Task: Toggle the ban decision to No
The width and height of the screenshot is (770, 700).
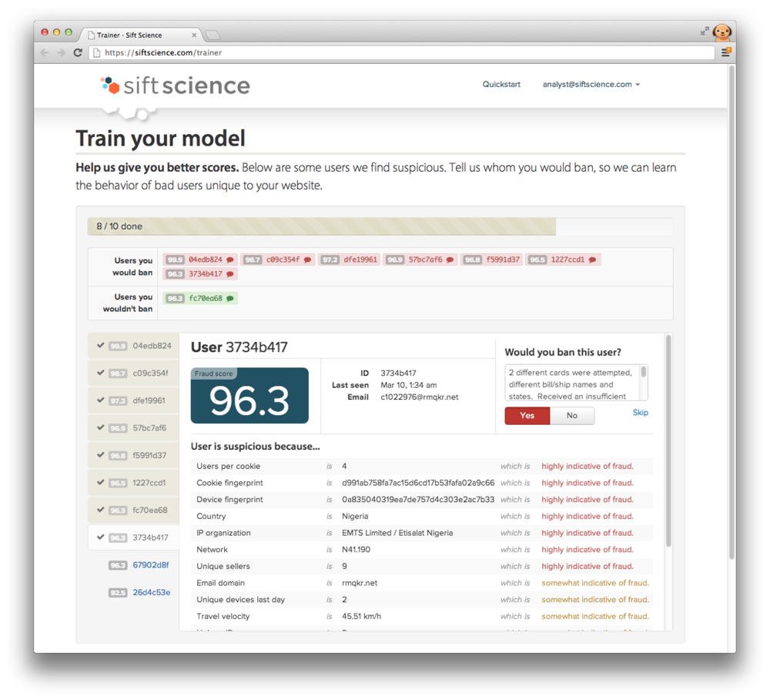Action: tap(572, 415)
